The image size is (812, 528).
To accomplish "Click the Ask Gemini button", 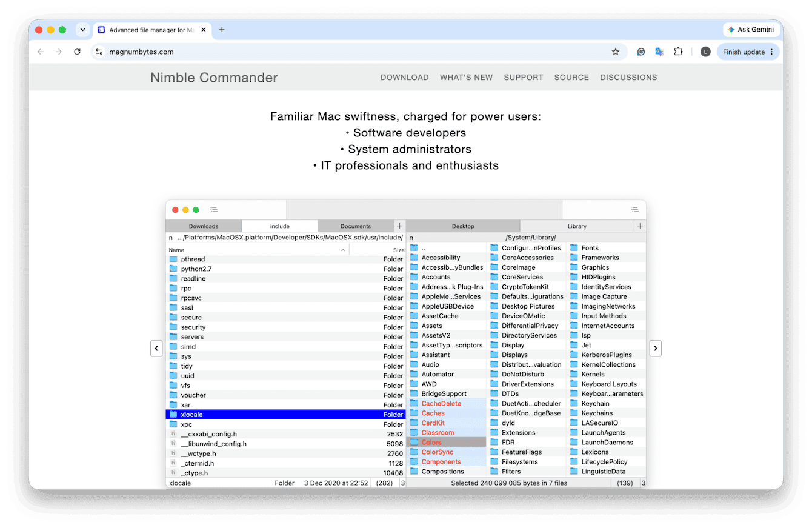I will [750, 30].
